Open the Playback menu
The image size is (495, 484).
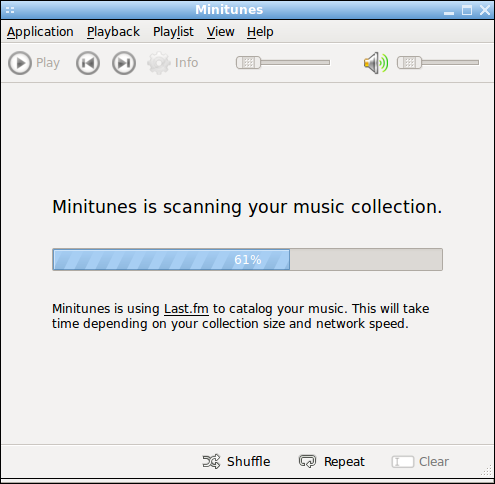(113, 32)
